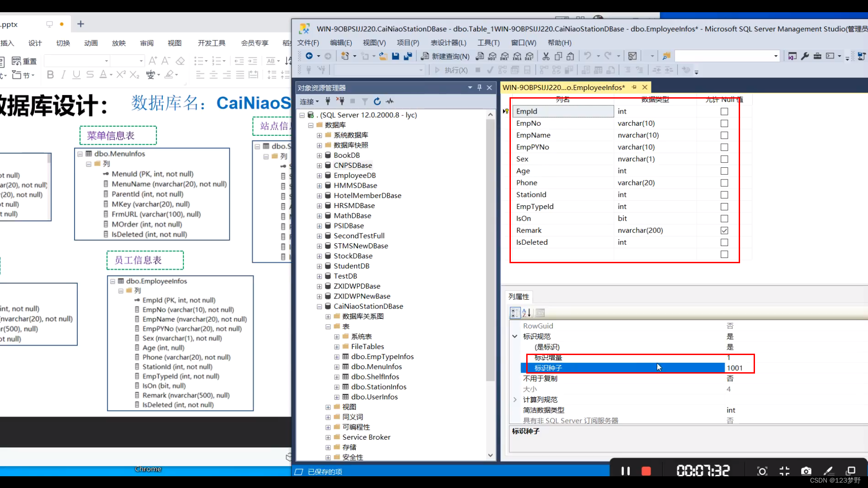This screenshot has width=868, height=488.
Task: Click the wrench properties icon in toolbar
Action: click(805, 56)
